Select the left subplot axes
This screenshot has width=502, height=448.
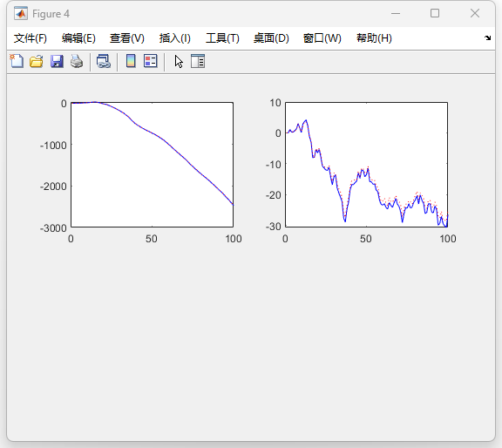click(152, 165)
